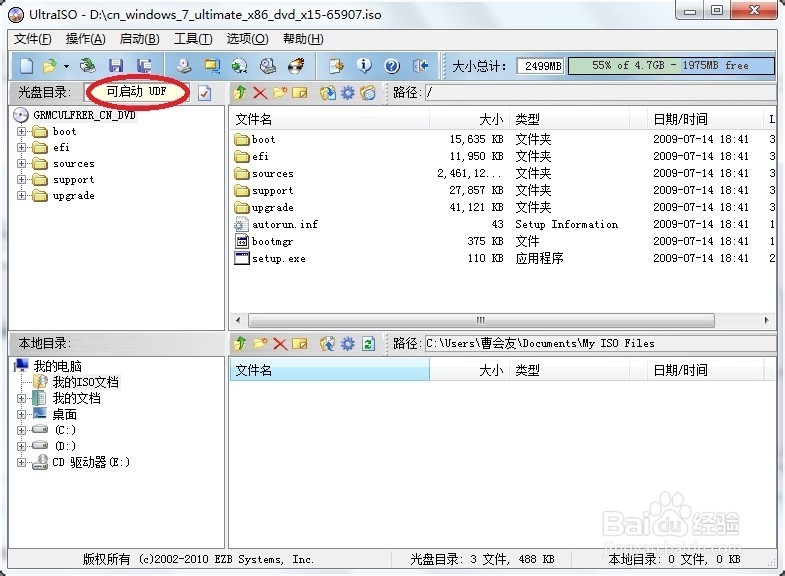The height and width of the screenshot is (576, 785).
Task: Open the 文件(F) menu
Action: click(x=33, y=39)
